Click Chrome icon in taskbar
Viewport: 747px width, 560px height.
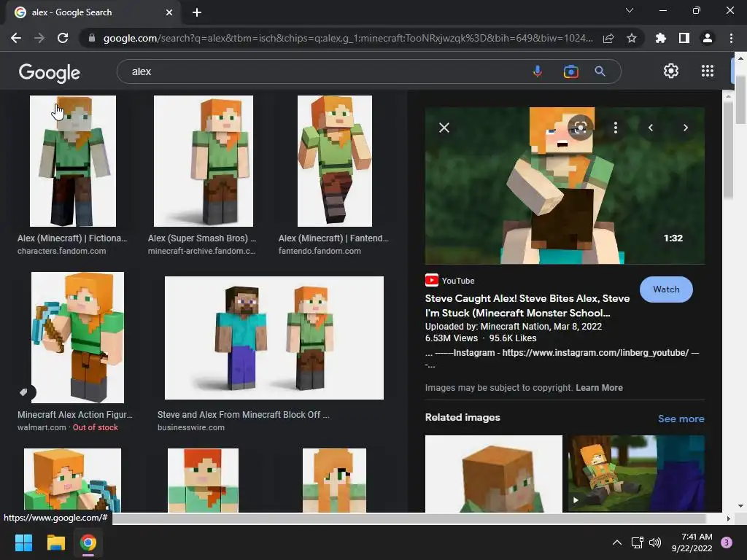click(88, 542)
